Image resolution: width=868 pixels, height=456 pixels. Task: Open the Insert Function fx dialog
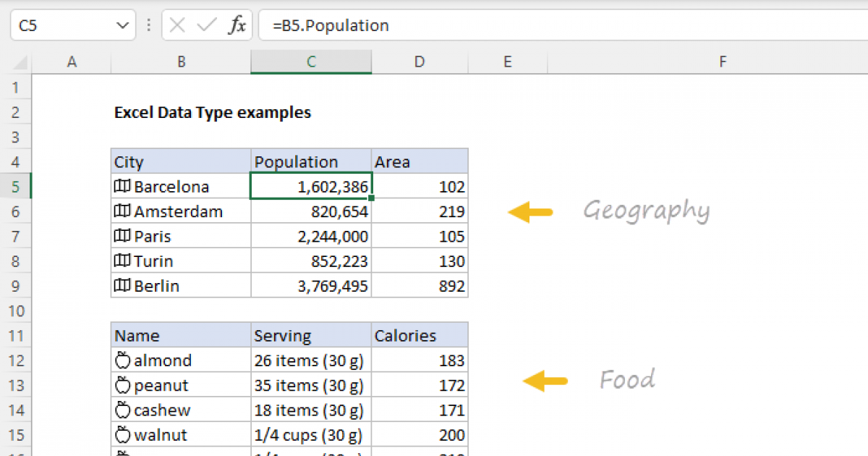click(x=239, y=25)
